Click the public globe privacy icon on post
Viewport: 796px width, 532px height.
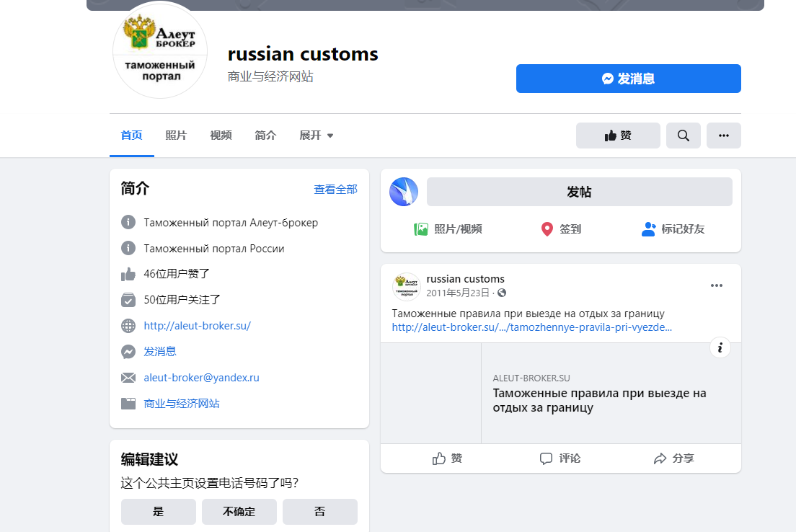click(x=502, y=293)
